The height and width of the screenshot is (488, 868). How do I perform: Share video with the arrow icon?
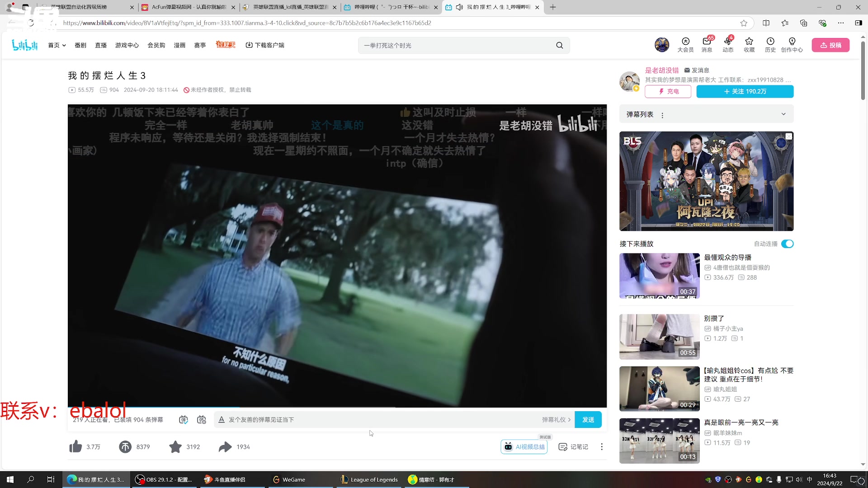click(x=225, y=446)
